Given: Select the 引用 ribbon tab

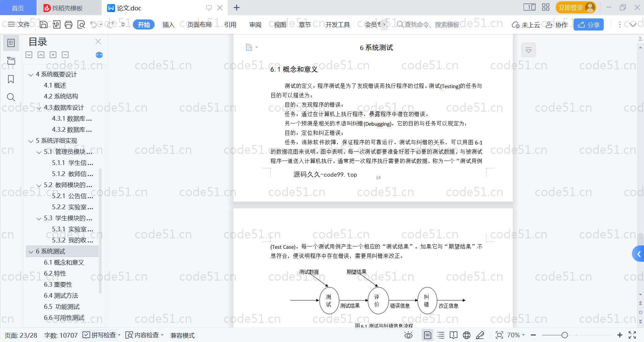Looking at the screenshot, I should tap(230, 24).
